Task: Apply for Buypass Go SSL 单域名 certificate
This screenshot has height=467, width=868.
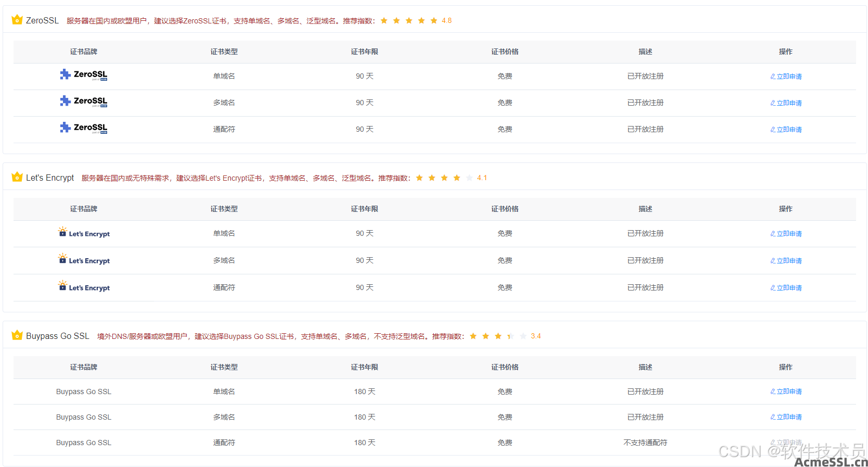Action: pyautogui.click(x=786, y=392)
